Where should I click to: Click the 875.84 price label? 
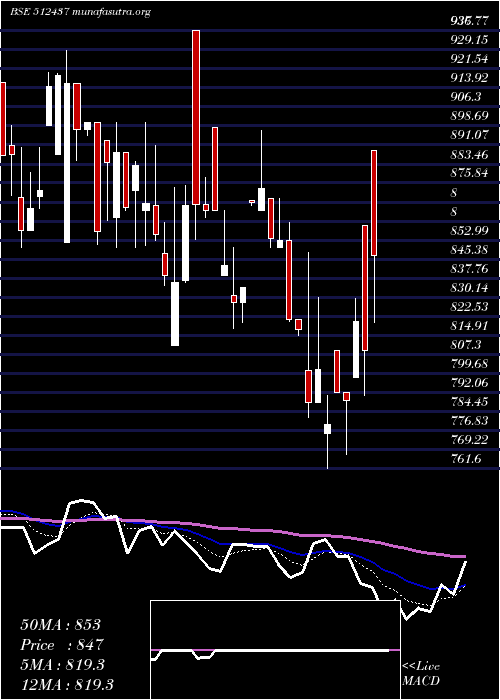pyautogui.click(x=470, y=174)
